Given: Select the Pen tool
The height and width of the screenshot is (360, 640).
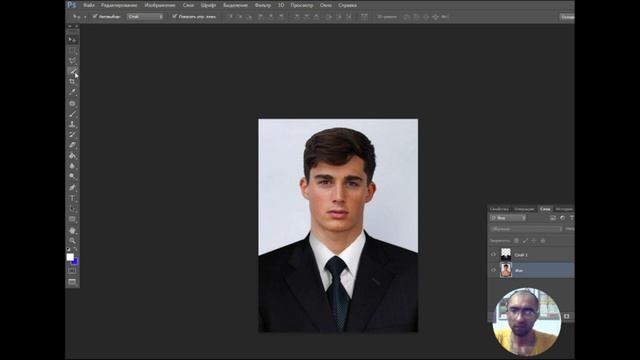Looking at the screenshot, I should tap(72, 188).
